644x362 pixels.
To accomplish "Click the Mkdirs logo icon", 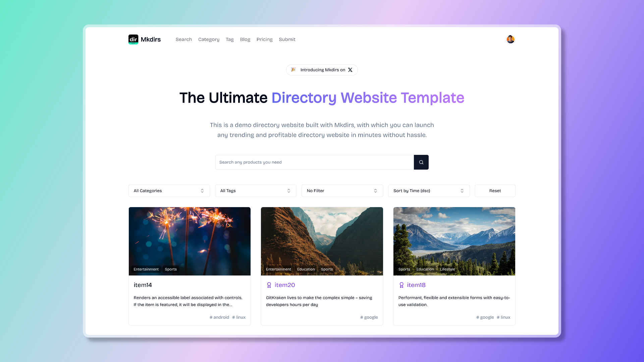I will click(133, 39).
